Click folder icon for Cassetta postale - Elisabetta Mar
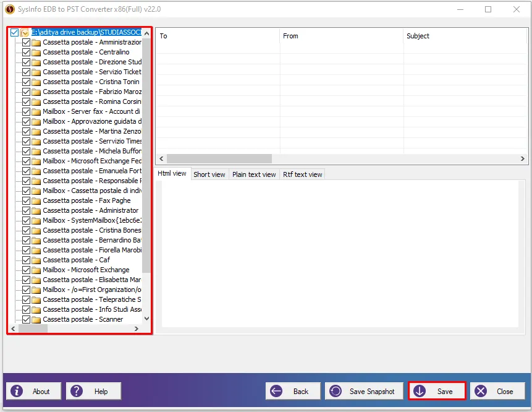The image size is (532, 412). click(x=36, y=280)
